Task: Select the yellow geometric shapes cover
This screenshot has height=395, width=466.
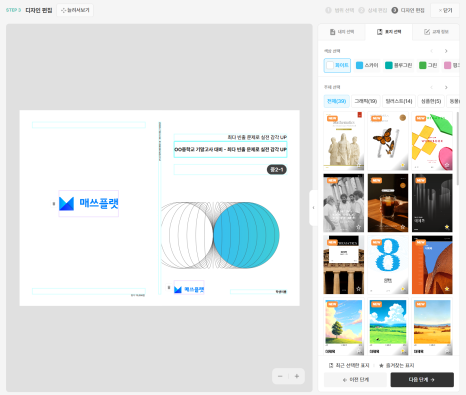Action: pyautogui.click(x=432, y=141)
